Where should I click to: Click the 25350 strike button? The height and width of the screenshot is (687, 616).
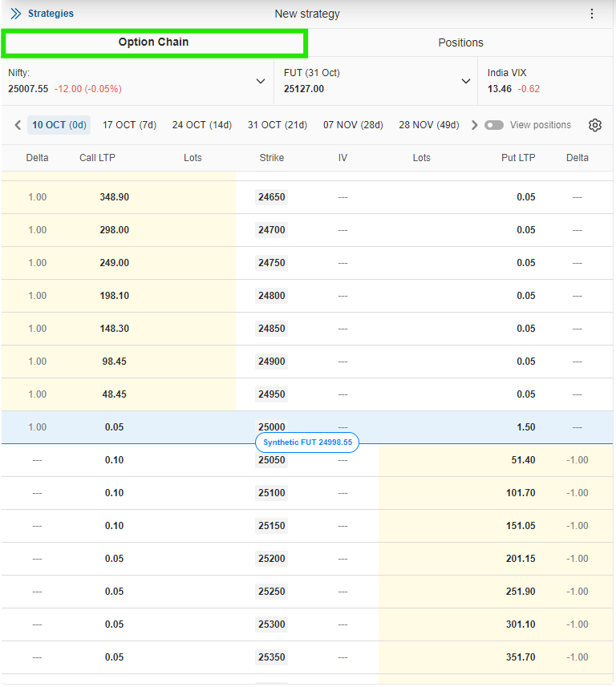271,657
